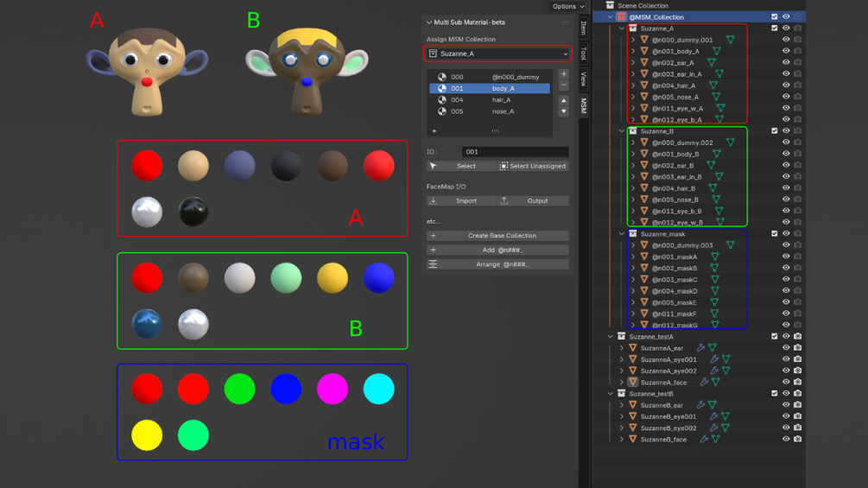Switch to the View sidebar tab

pos(584,79)
